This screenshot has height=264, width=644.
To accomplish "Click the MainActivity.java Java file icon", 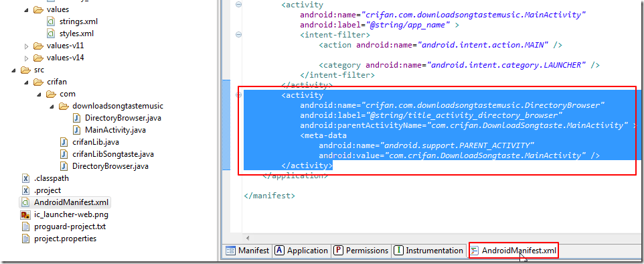I will coord(76,131).
